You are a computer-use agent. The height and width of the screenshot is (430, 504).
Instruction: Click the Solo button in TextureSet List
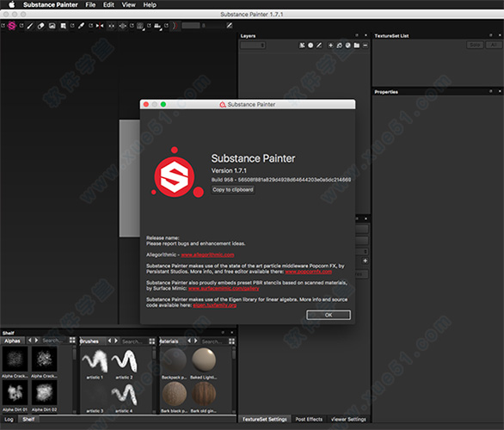(475, 45)
